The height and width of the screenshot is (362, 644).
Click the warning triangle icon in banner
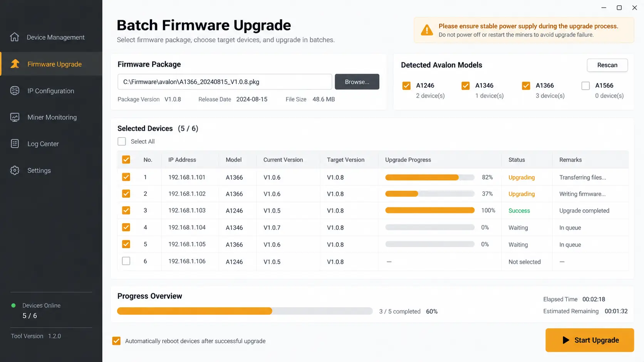427,30
